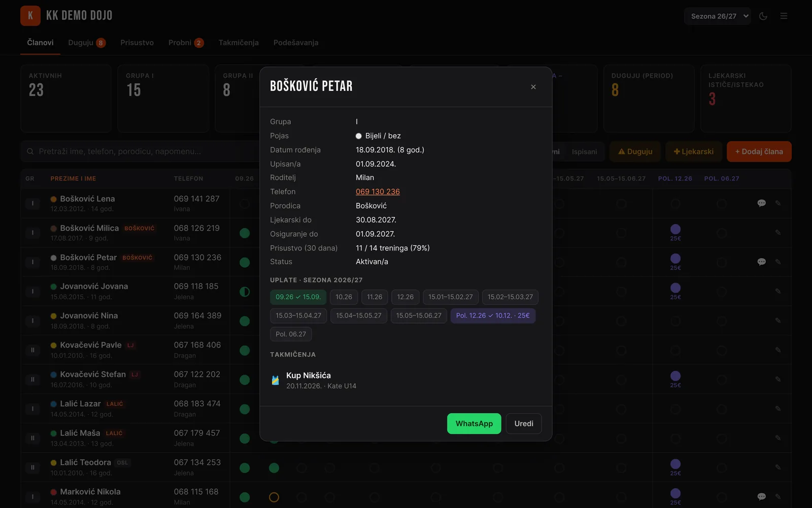Open the hamburger menu icon
Image resolution: width=812 pixels, height=508 pixels.
784,16
